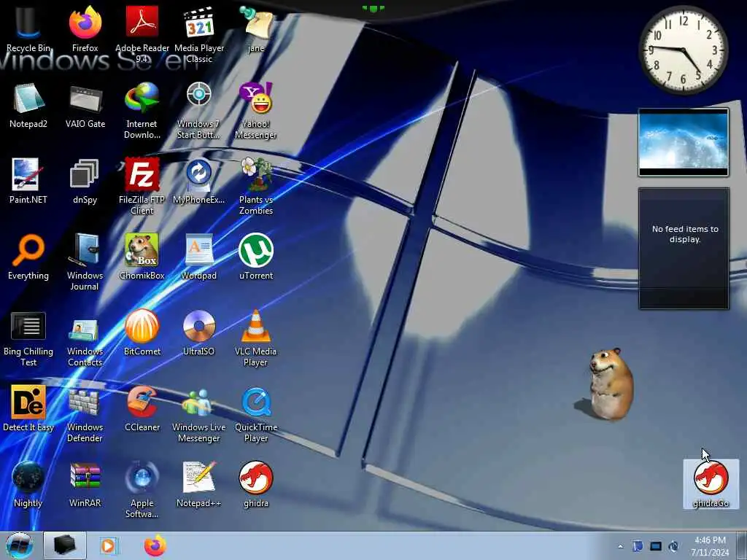
Task: Open the WinRAR shortcut
Action: (85, 484)
